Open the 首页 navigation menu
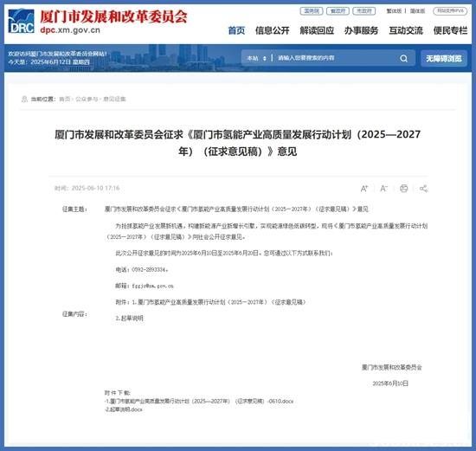The width and height of the screenshot is (476, 451). 236,30
